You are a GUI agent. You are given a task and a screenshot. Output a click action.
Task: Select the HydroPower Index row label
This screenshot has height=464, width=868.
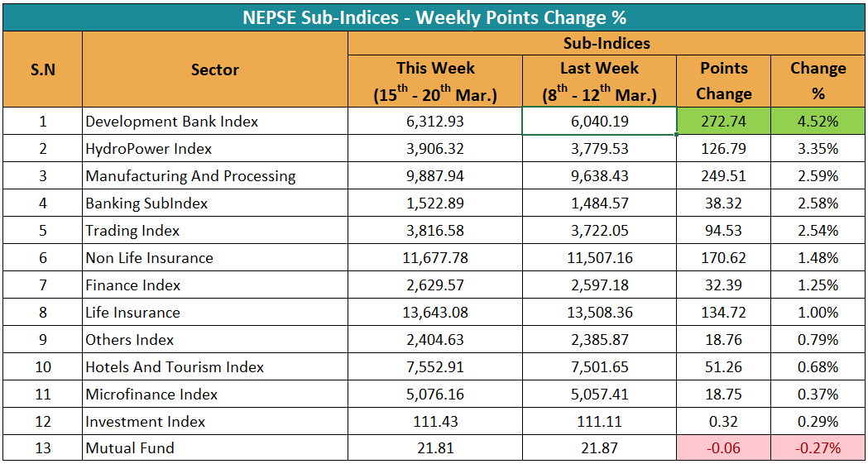tap(149, 149)
